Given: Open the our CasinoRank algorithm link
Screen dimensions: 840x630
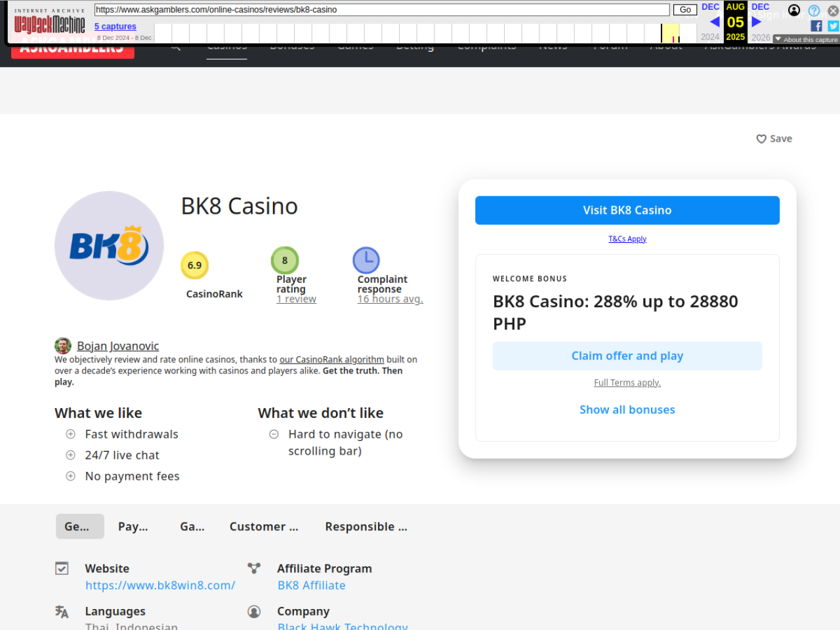Looking at the screenshot, I should 332,360.
